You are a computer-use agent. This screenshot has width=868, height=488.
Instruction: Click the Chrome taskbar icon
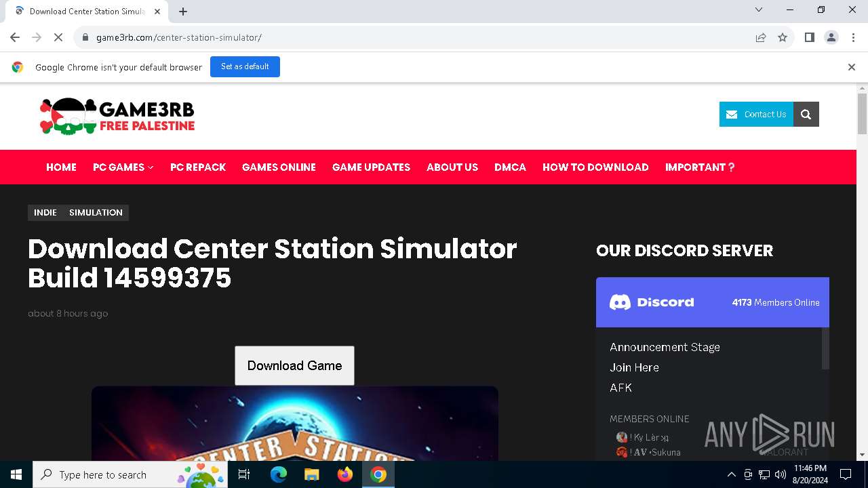point(378,474)
